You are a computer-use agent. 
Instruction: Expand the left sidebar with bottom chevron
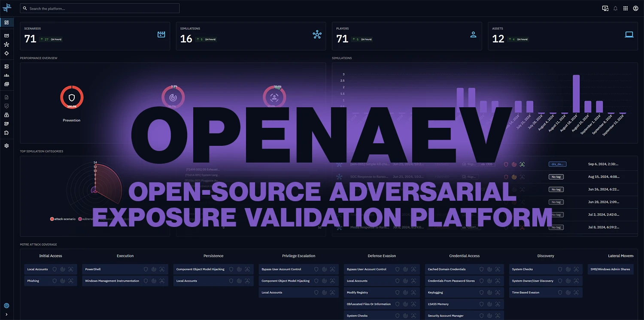(x=6, y=314)
